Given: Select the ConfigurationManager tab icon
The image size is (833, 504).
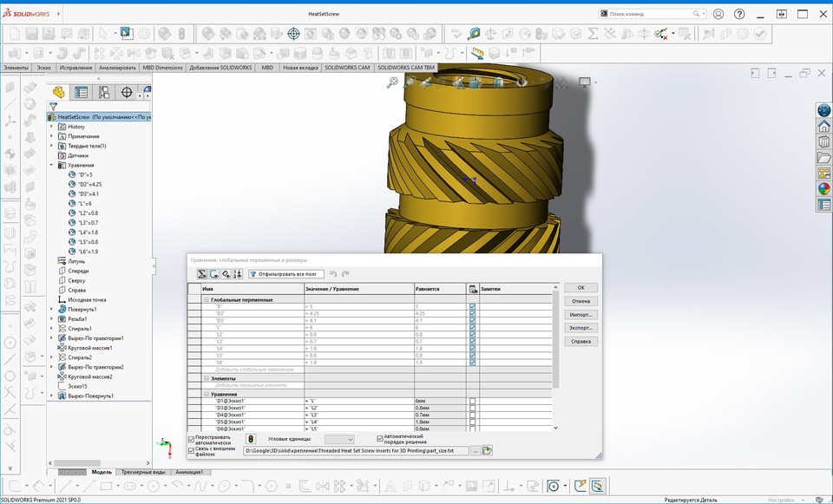Looking at the screenshot, I should [104, 92].
